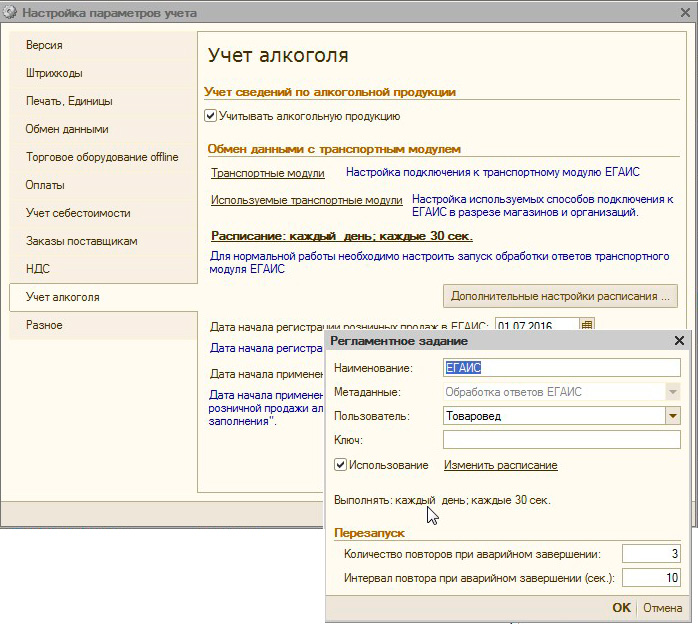
Task: Select the НДС section in sidebar
Action: coord(38,269)
